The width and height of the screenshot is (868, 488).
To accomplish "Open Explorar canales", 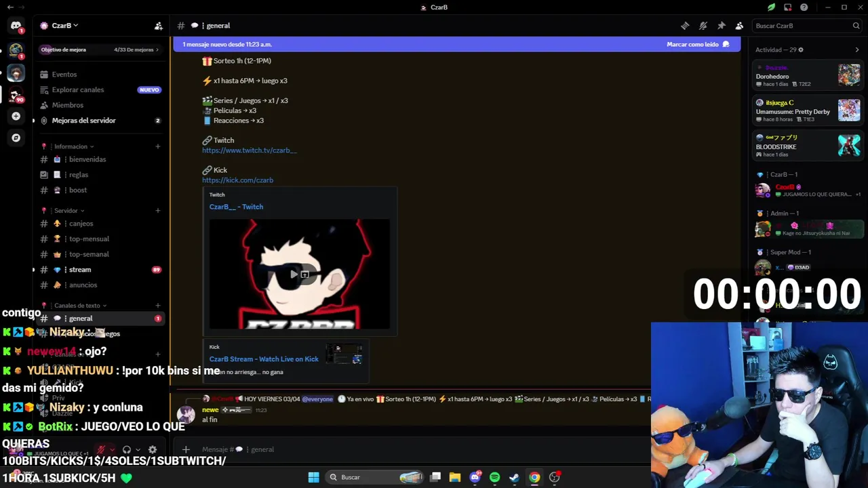I will pyautogui.click(x=100, y=89).
